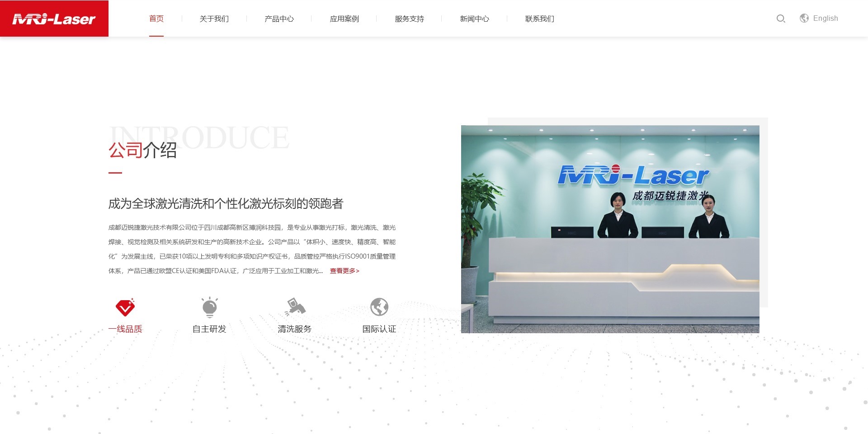Image resolution: width=868 pixels, height=434 pixels.
Task: Click the globe international certification icon
Action: click(379, 307)
